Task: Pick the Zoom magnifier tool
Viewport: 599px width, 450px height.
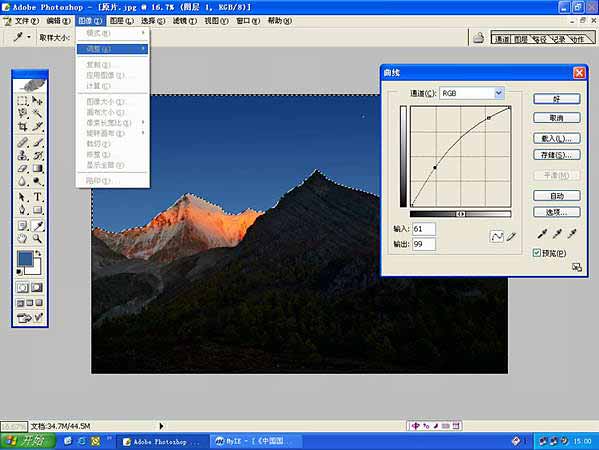Action: (x=37, y=239)
